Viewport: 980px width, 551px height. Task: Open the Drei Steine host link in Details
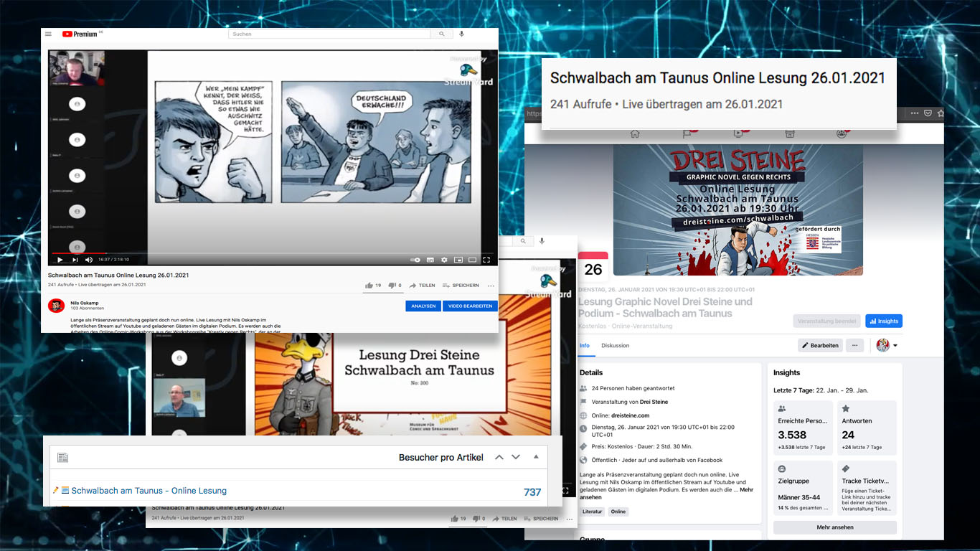click(x=654, y=402)
